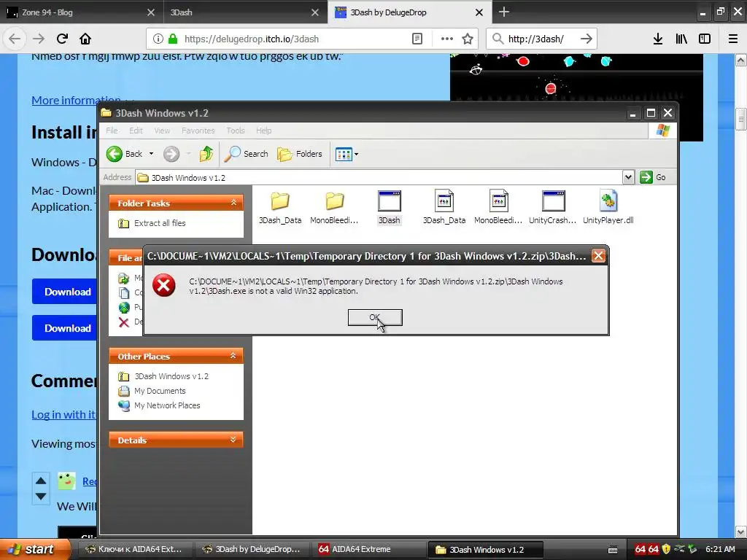The image size is (747, 560).
Task: Switch to Ключи к AIDA64 taskbar item
Action: point(135,550)
